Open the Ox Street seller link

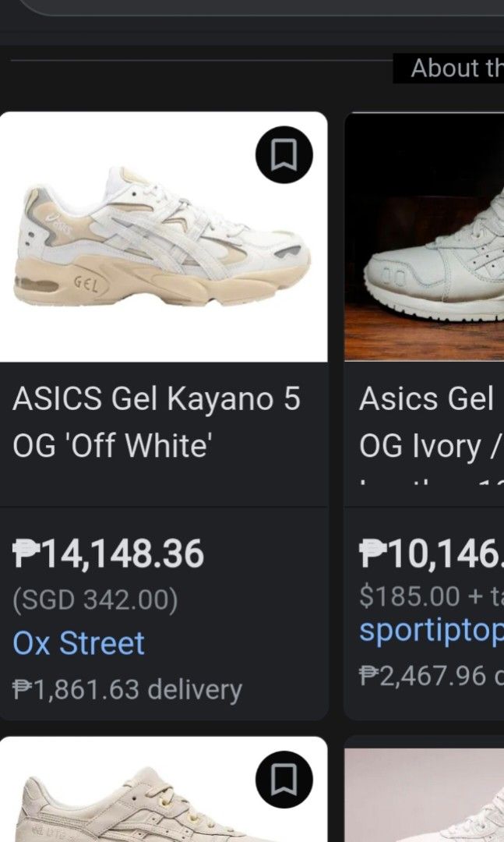78,642
